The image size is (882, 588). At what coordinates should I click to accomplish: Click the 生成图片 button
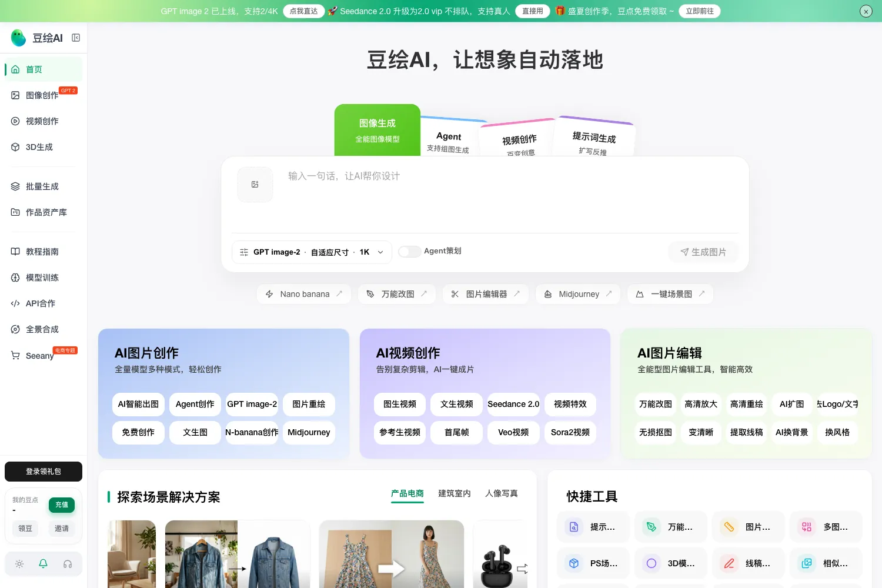[703, 252]
